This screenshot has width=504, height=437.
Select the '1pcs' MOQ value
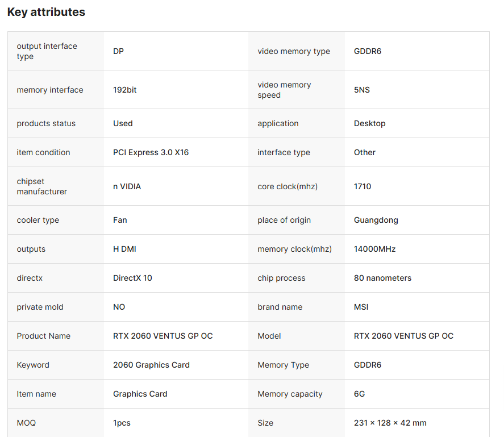[122, 423]
